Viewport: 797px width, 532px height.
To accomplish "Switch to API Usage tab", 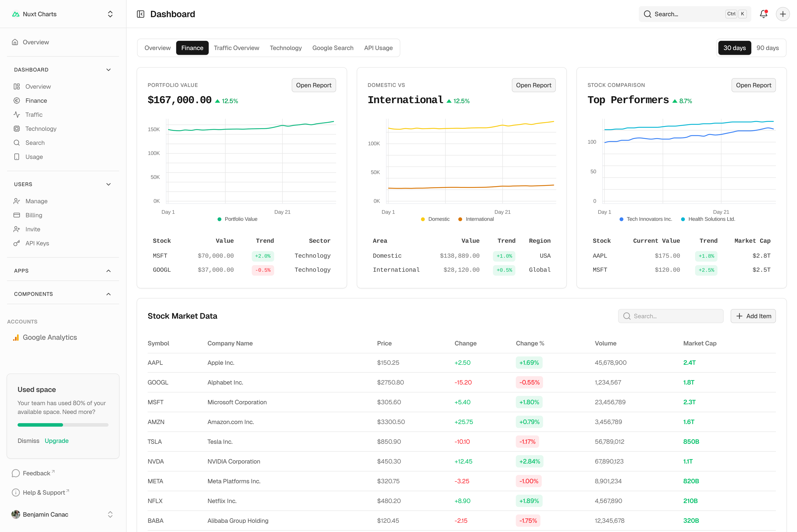I will pos(378,48).
